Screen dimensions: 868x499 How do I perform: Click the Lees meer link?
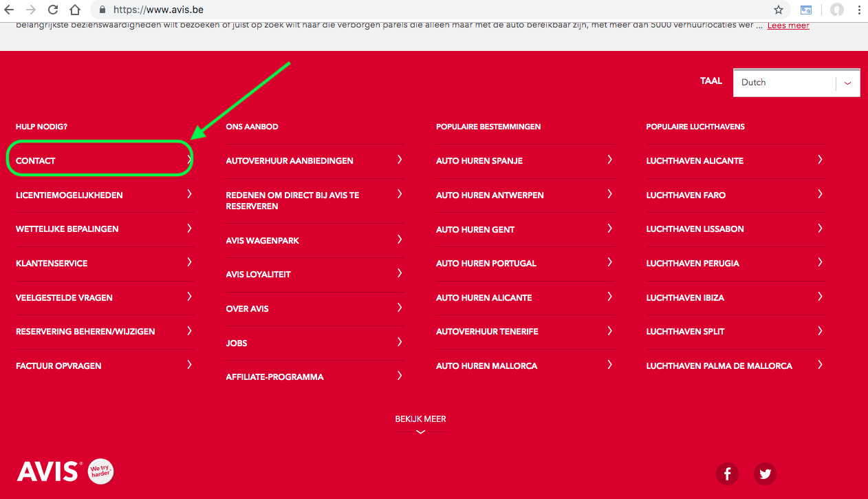788,25
